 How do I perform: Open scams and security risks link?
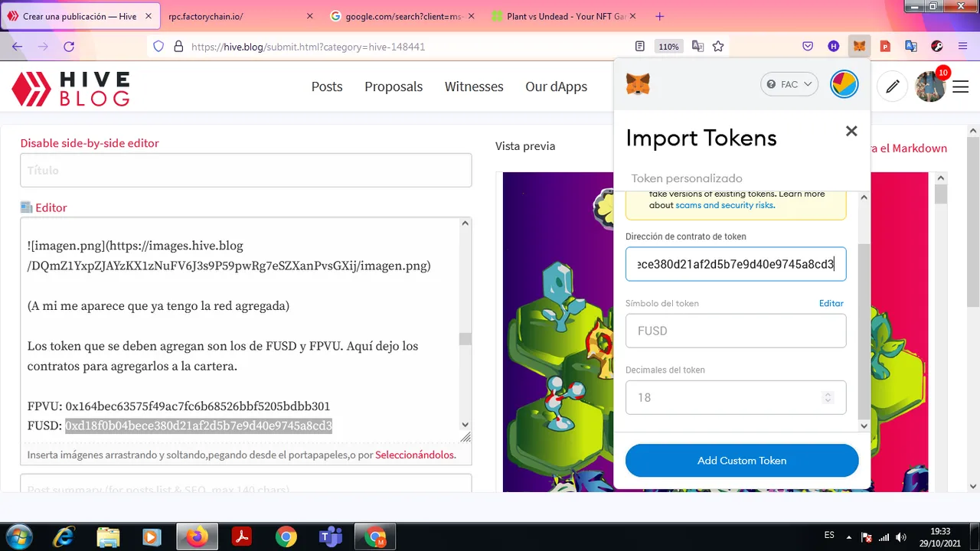click(724, 205)
